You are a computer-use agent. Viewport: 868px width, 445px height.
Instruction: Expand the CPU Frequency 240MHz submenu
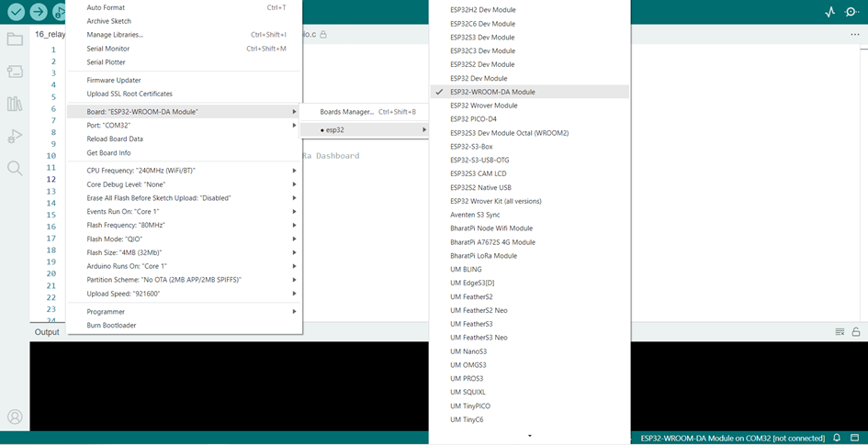click(x=185, y=171)
